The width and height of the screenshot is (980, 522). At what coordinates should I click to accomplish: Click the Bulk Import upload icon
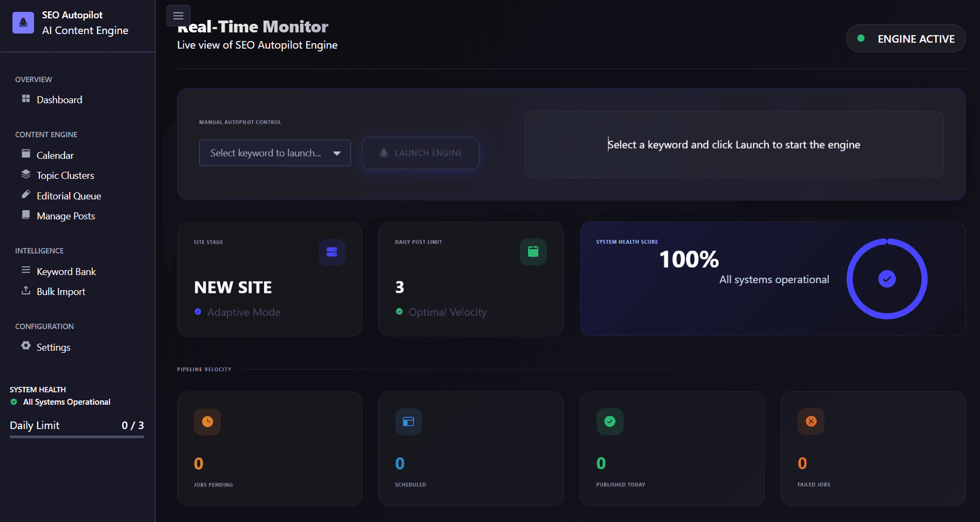25,290
